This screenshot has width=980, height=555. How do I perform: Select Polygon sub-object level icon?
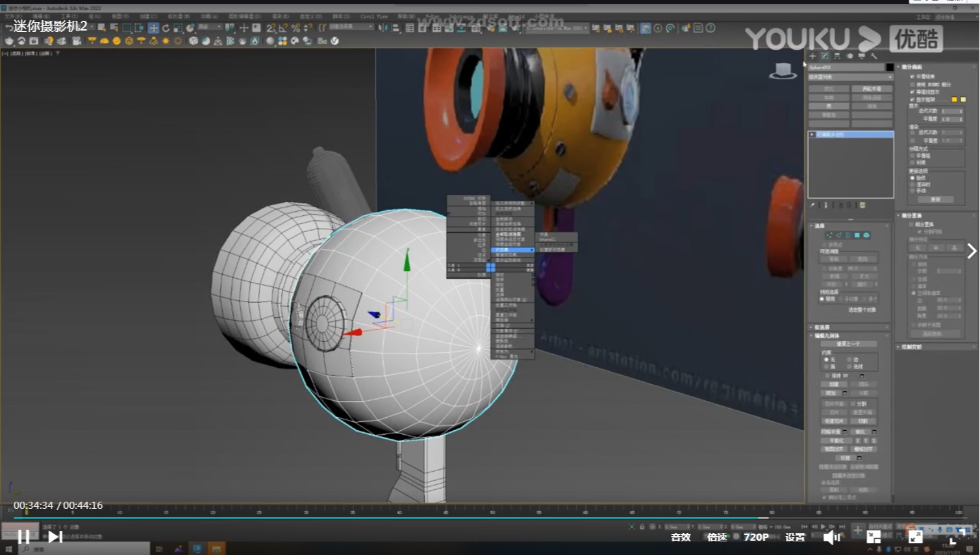pyautogui.click(x=857, y=235)
